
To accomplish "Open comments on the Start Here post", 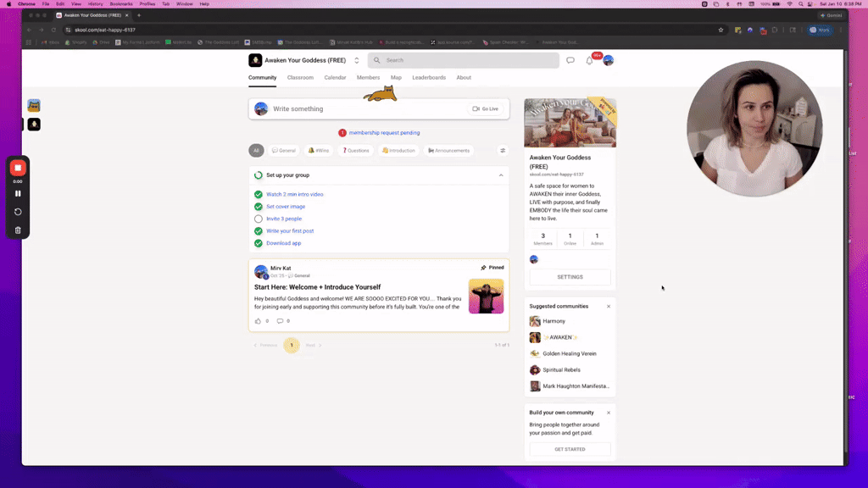I will click(x=280, y=321).
